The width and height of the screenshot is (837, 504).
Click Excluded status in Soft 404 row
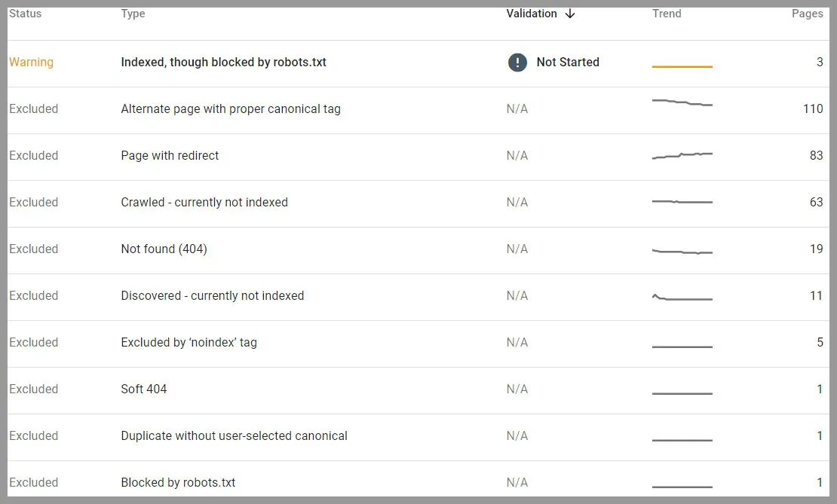point(33,389)
